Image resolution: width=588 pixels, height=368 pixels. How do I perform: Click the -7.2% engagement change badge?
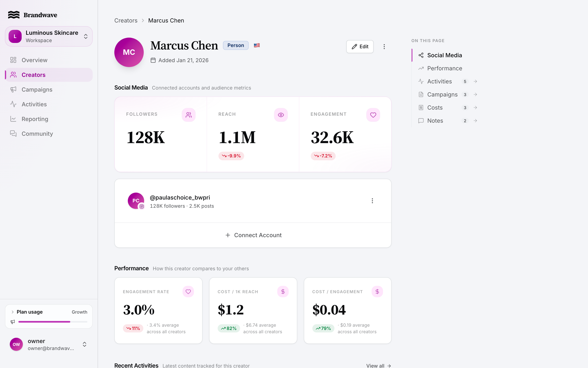[323, 156]
